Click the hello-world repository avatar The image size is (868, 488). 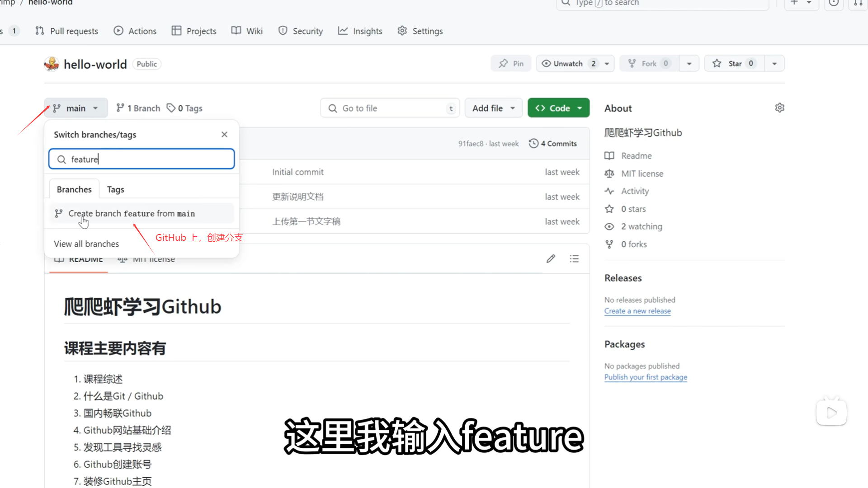[52, 64]
